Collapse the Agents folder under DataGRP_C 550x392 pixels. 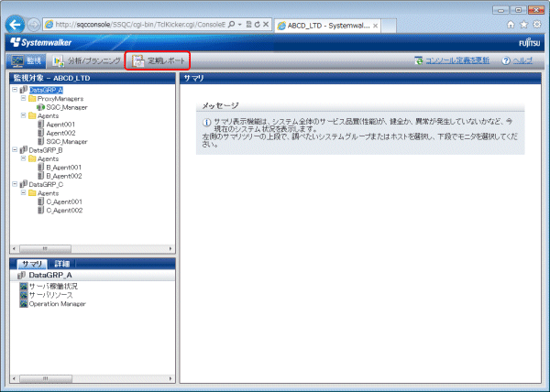(x=23, y=192)
